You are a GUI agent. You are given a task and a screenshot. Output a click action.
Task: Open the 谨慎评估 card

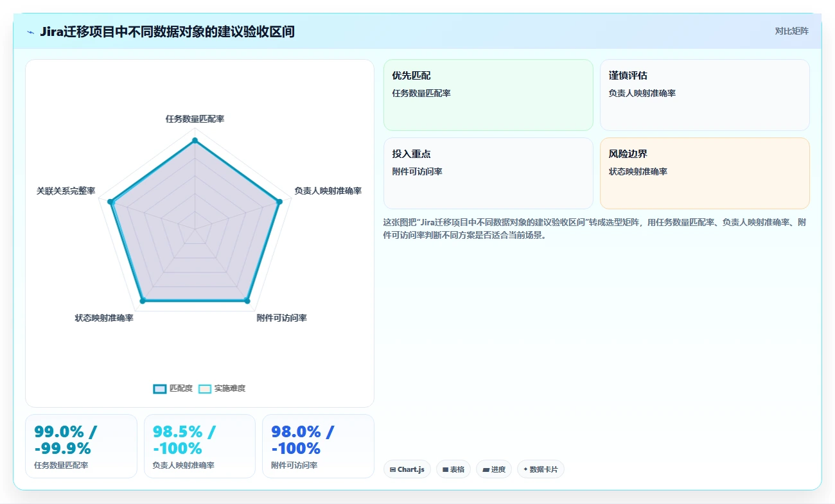point(705,95)
